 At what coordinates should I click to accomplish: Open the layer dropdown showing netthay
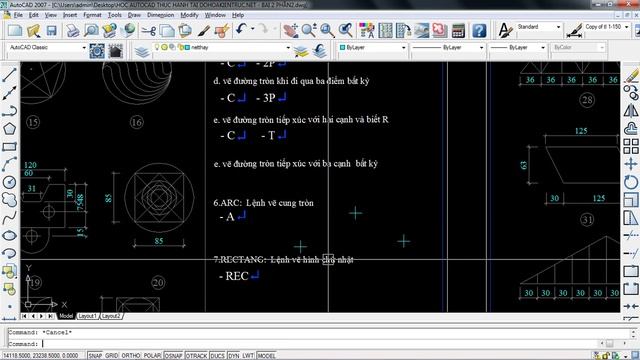(x=221, y=47)
